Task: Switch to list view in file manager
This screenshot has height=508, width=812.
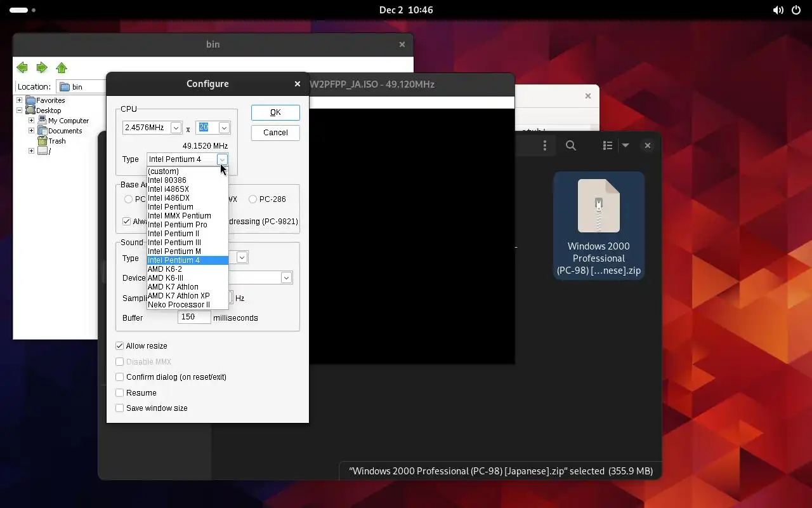Action: pos(607,145)
